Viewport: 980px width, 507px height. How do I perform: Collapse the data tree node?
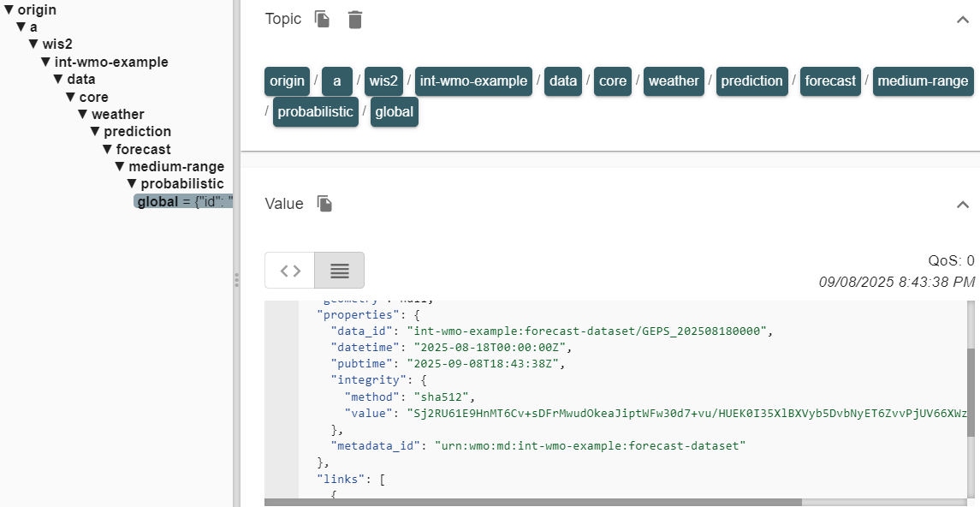click(59, 80)
